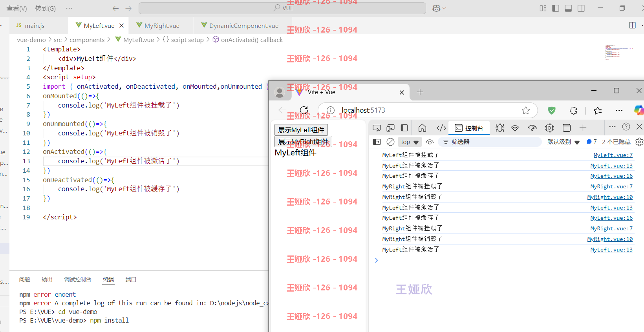This screenshot has height=332, width=644.
Task: Expand the script setup breadcrumb
Action: click(x=183, y=40)
